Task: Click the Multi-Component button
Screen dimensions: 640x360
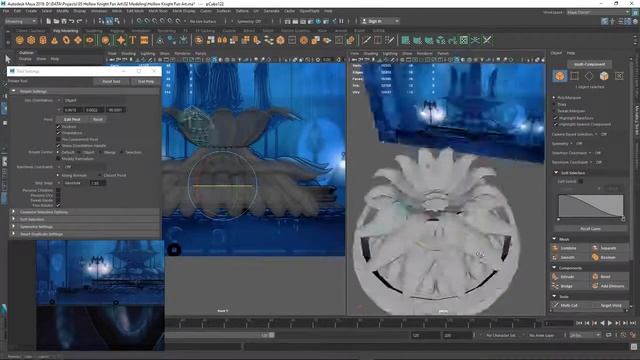Action: point(589,64)
